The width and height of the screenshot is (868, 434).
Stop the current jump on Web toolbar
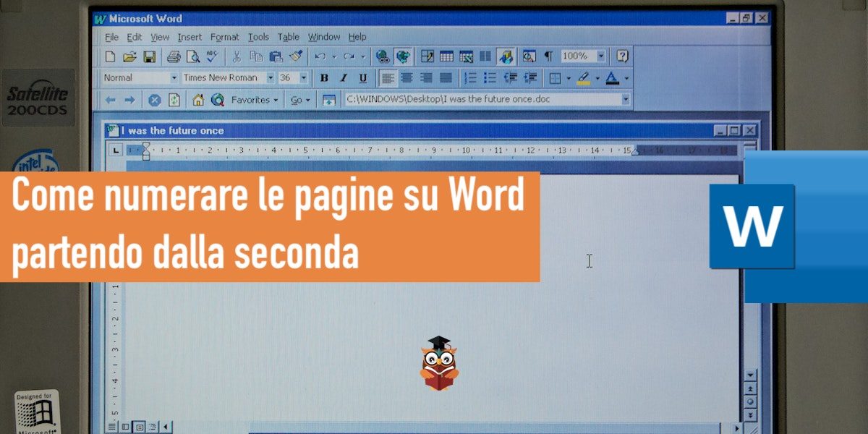click(155, 100)
